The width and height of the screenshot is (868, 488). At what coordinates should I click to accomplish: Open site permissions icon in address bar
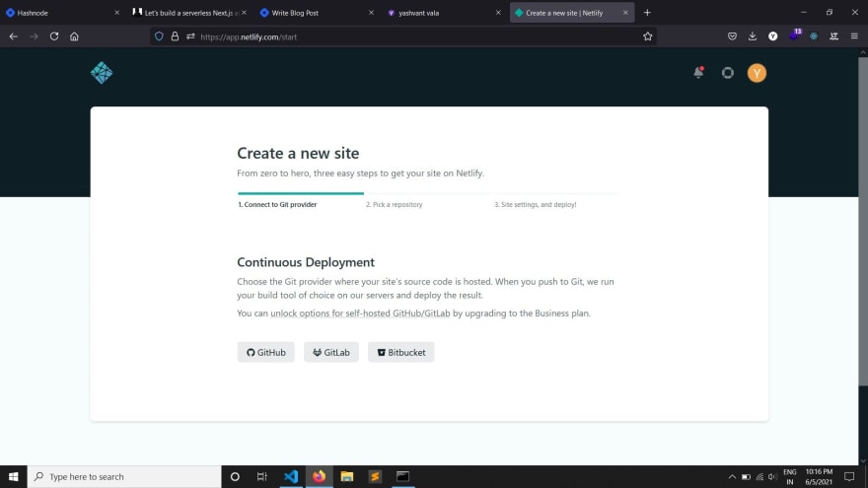(190, 36)
